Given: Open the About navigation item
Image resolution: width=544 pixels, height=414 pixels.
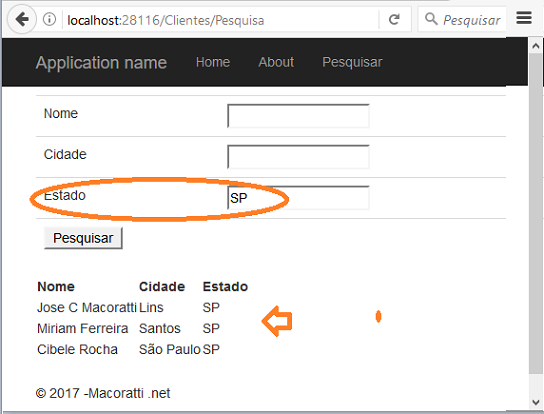Looking at the screenshot, I should tap(276, 62).
